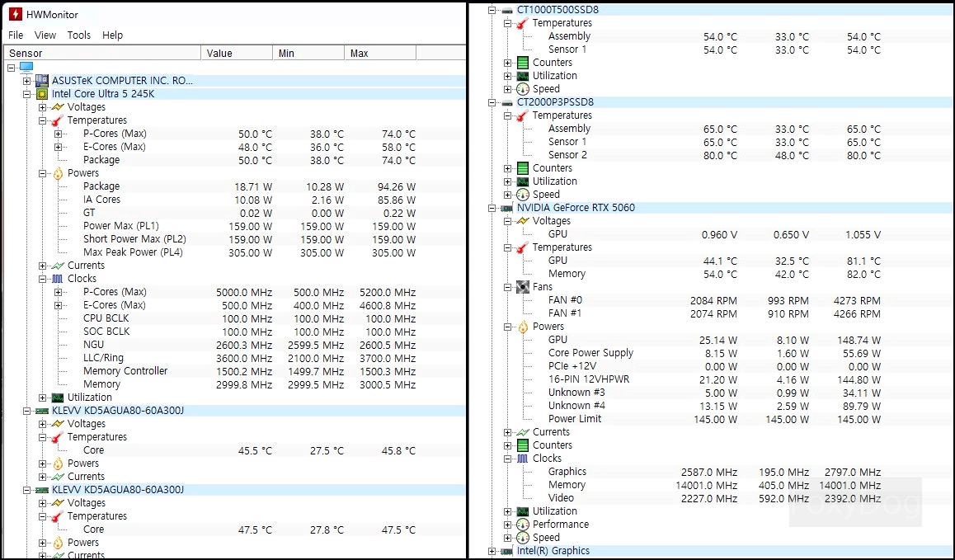Viewport: 955px width, 560px height.
Task: Click the 14001.0 MHz memory clock value
Action: pos(707,486)
